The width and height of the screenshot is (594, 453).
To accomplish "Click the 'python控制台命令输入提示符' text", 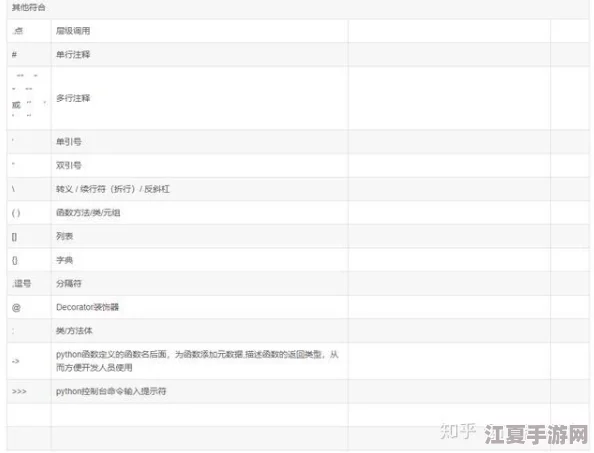I will (x=111, y=391).
